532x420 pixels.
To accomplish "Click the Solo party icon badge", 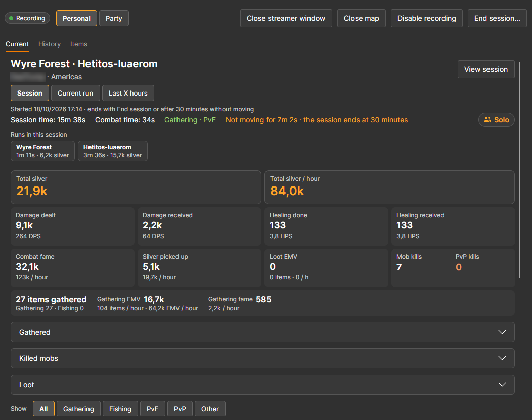I will (497, 120).
